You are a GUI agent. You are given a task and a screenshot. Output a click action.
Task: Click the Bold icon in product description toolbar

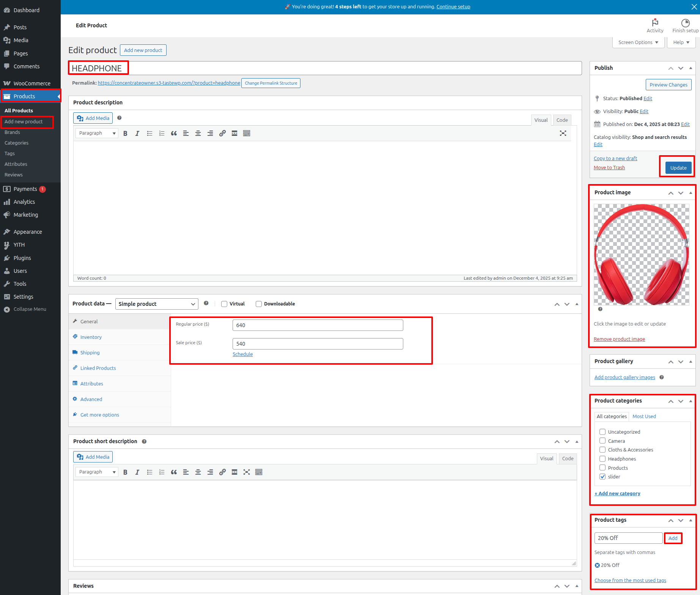pos(125,133)
